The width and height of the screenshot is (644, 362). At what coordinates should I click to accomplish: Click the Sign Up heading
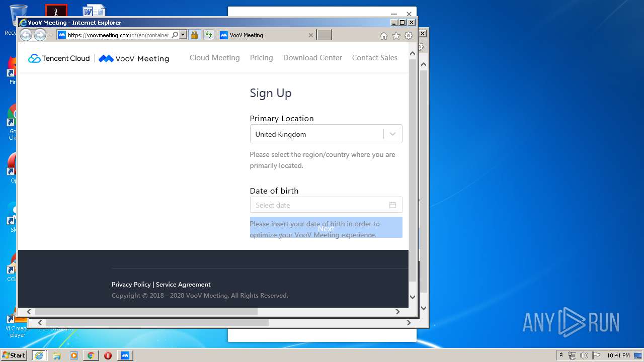(x=271, y=93)
